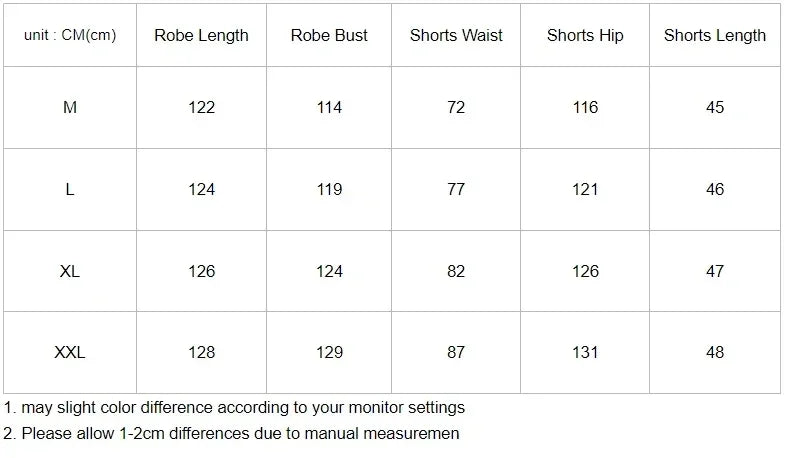This screenshot has width=790, height=458.
Task: Click the XL Shorts Waist value 82
Action: click(x=456, y=271)
